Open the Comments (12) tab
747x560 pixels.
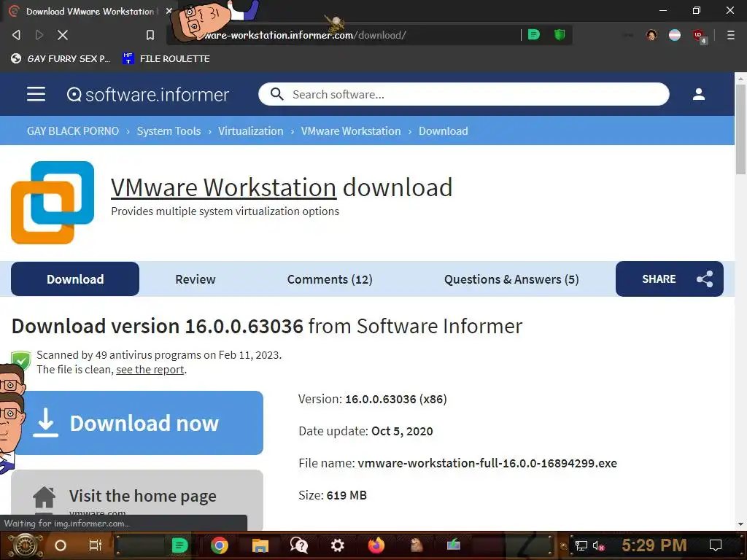point(330,279)
